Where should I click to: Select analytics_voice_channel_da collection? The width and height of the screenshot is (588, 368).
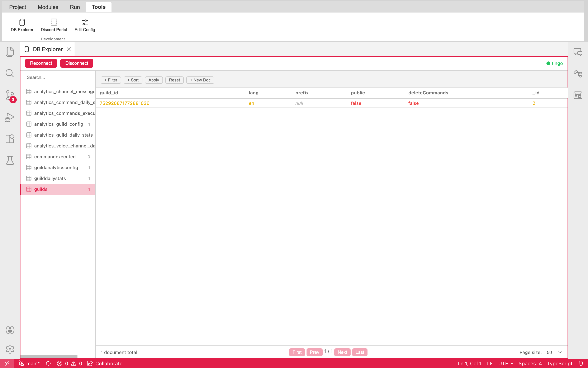(58, 146)
